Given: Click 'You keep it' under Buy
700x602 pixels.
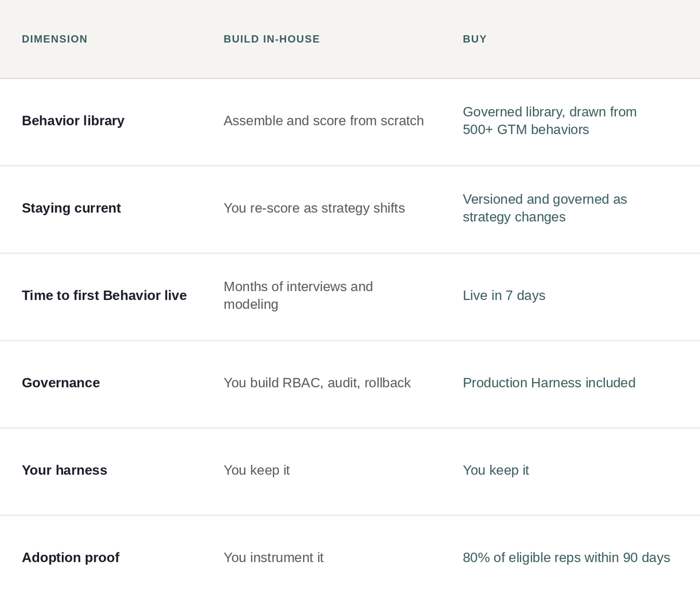Looking at the screenshot, I should [496, 471].
